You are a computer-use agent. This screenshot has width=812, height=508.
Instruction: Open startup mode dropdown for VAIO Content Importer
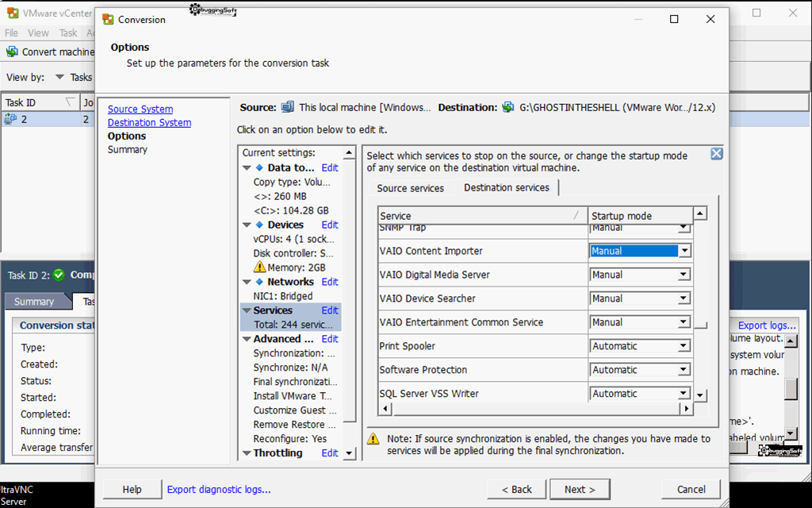pyautogui.click(x=684, y=251)
